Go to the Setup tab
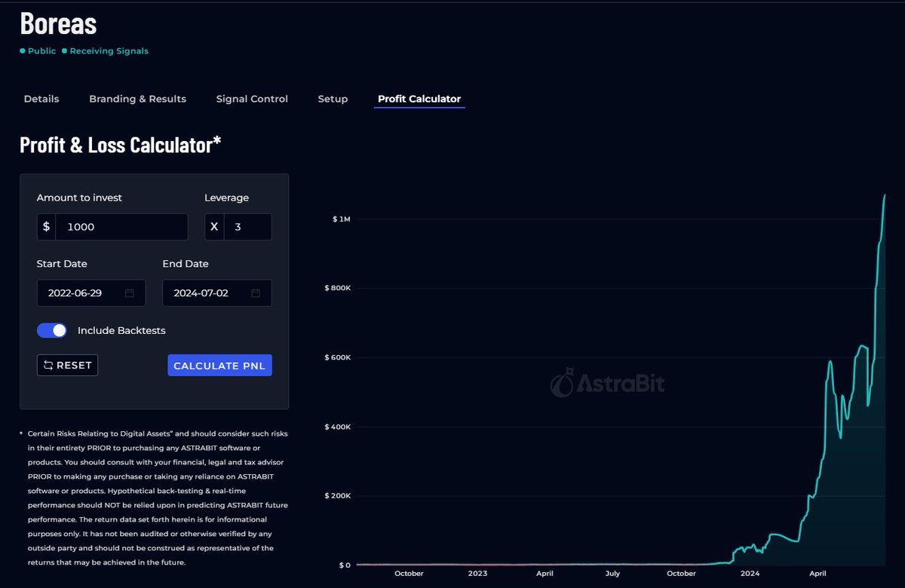 tap(333, 99)
